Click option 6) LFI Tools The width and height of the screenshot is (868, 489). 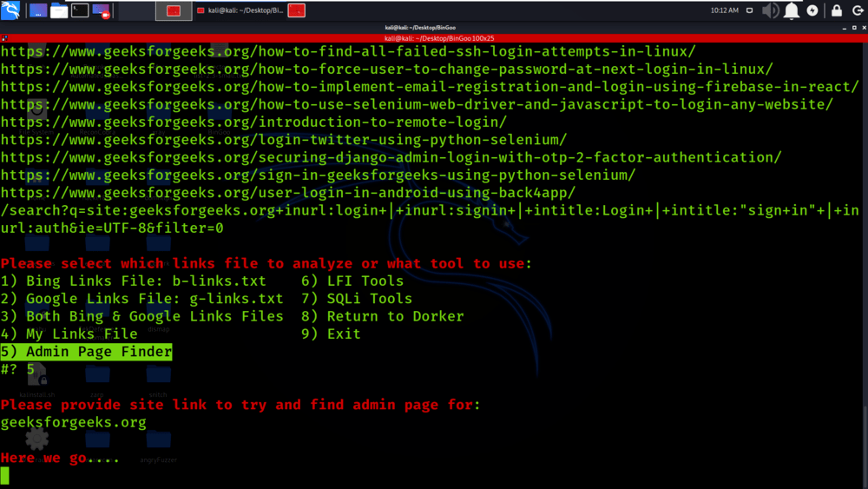pyautogui.click(x=352, y=281)
